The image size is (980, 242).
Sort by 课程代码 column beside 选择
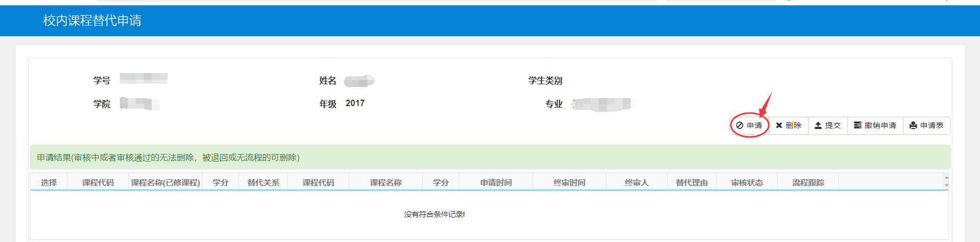pos(98,182)
